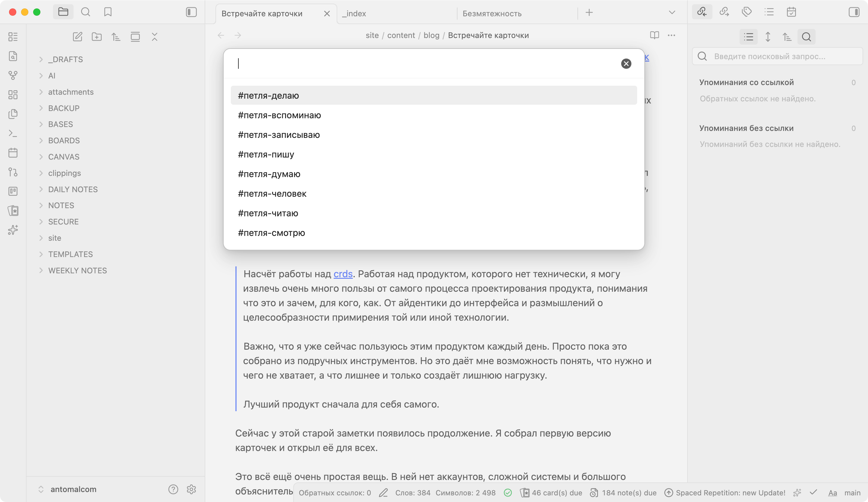Open the graph view from the ribbon
The image size is (868, 502).
point(13,75)
